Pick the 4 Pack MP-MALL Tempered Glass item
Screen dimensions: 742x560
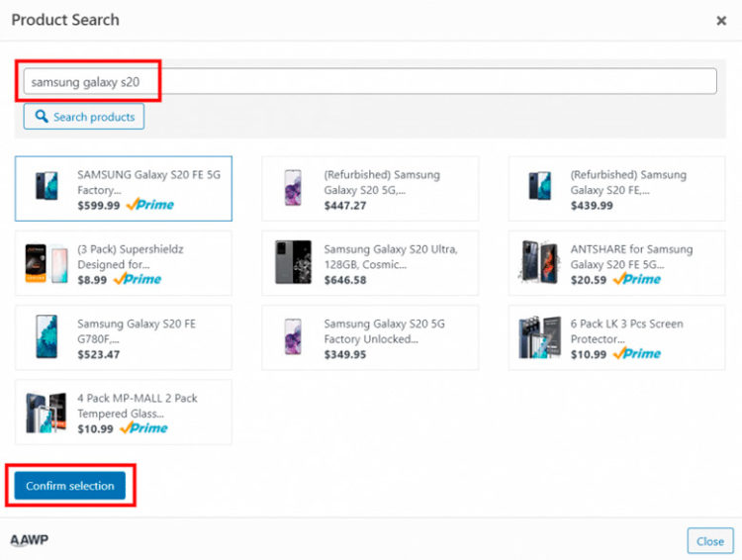124,412
